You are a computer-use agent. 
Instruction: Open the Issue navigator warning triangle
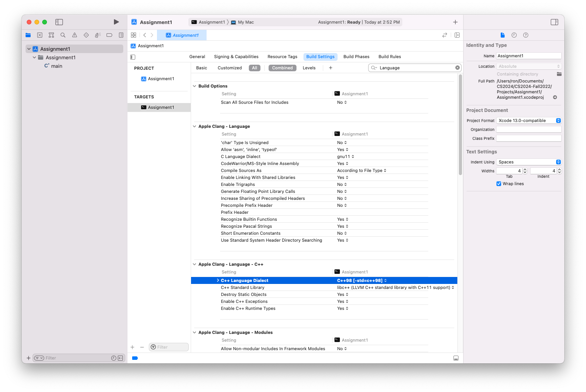coord(74,35)
